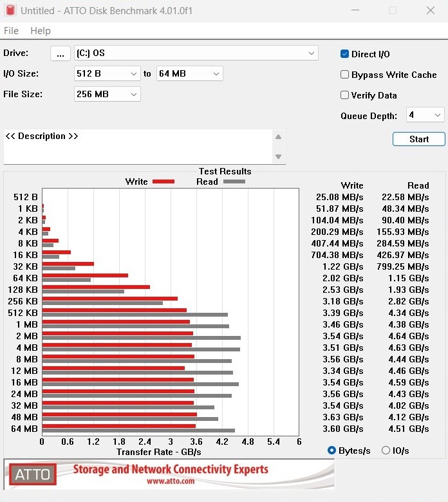Click the 25.08 MB/s write value
The width and height of the screenshot is (448, 502).
point(340,197)
